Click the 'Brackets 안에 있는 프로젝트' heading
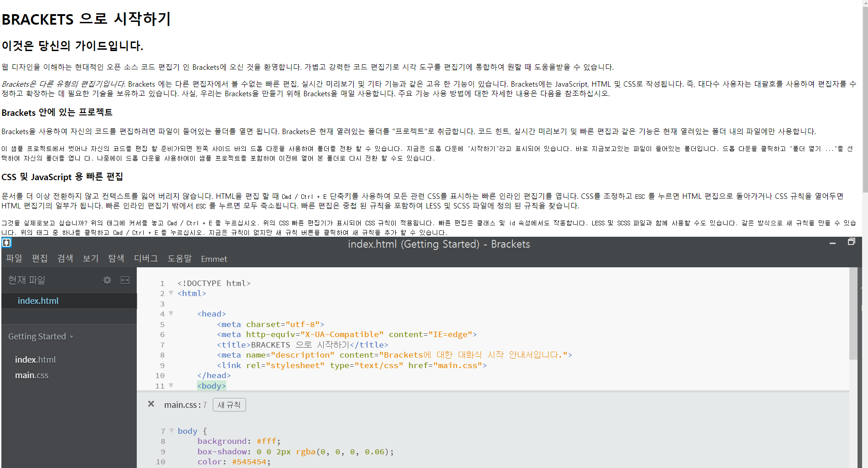868x468 pixels. (57, 113)
